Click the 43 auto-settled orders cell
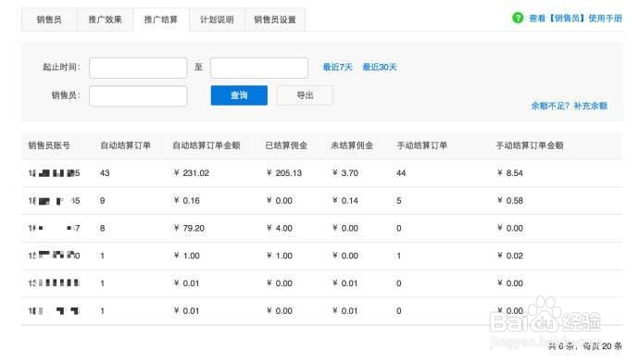Viewport: 639px width, 364px height. coord(105,173)
